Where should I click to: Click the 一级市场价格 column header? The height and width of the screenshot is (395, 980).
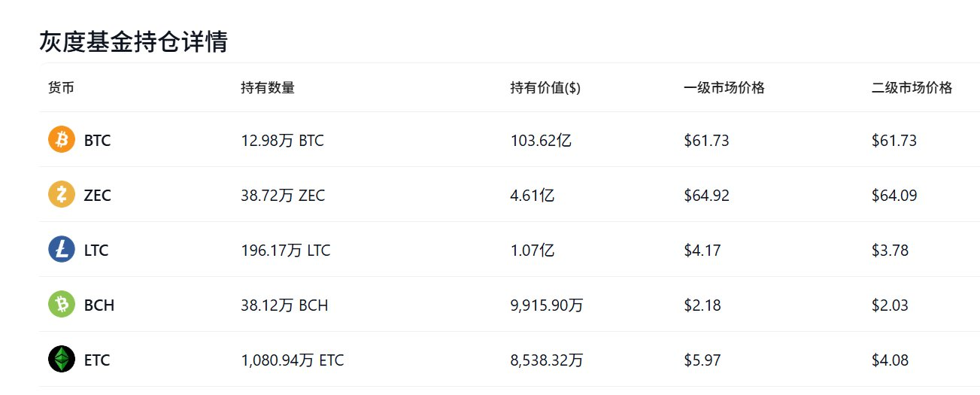pyautogui.click(x=724, y=87)
